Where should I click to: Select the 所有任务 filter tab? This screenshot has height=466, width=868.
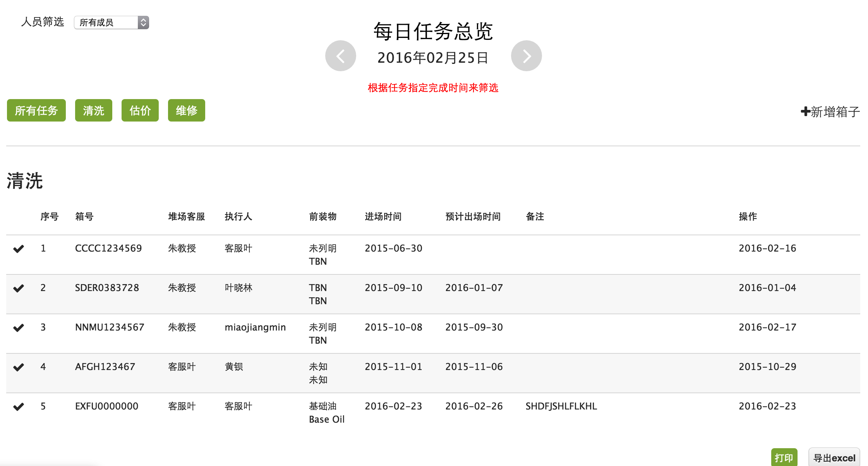click(36, 111)
